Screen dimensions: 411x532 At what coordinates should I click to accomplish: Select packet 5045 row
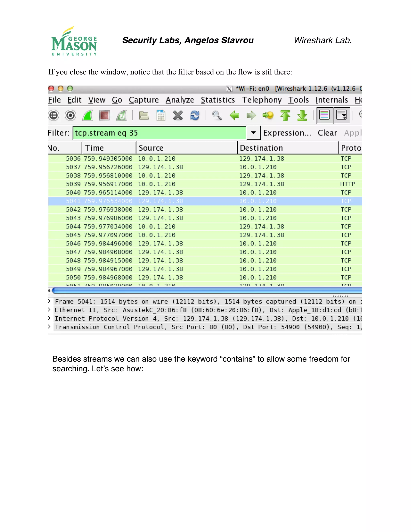click(x=205, y=235)
